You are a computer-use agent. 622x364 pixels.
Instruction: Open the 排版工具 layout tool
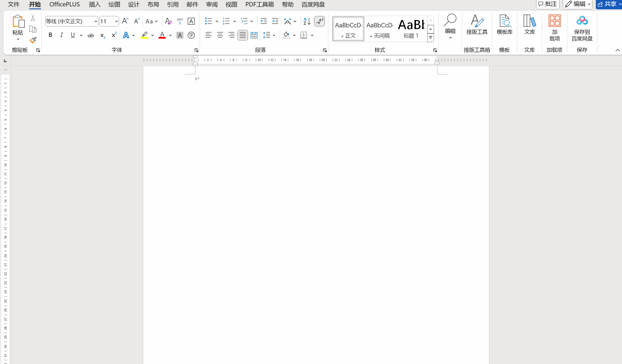477,25
